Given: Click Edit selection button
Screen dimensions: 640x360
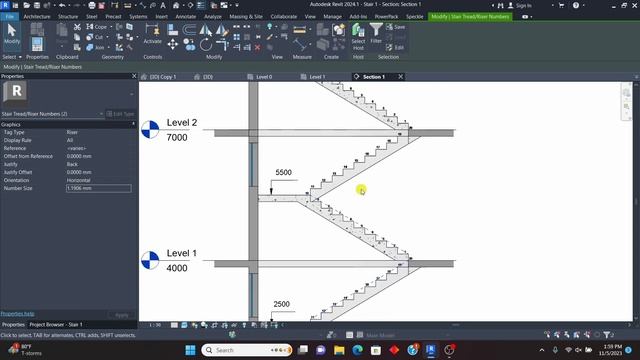Looking at the screenshot, I should [x=395, y=47].
